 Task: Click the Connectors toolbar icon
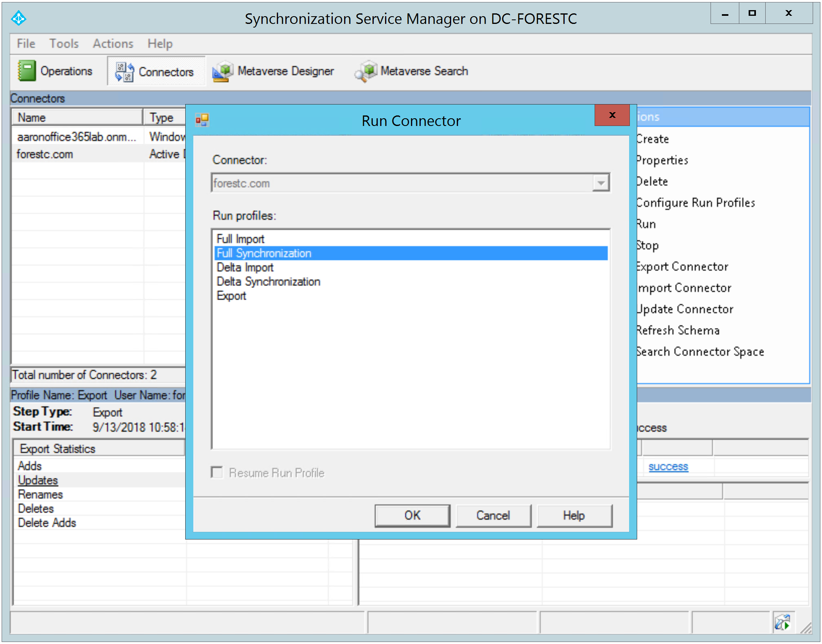124,72
